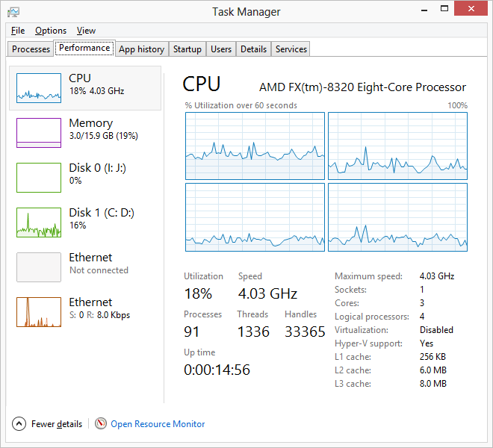Close the Task Manager window

click(471, 9)
